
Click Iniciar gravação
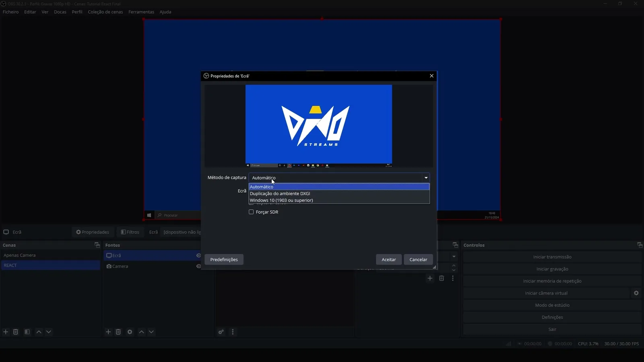tap(552, 269)
